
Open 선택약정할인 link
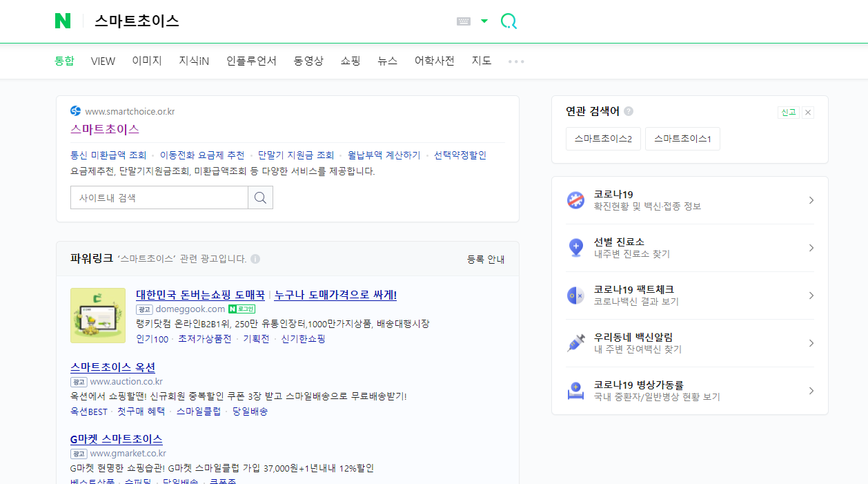(x=460, y=155)
